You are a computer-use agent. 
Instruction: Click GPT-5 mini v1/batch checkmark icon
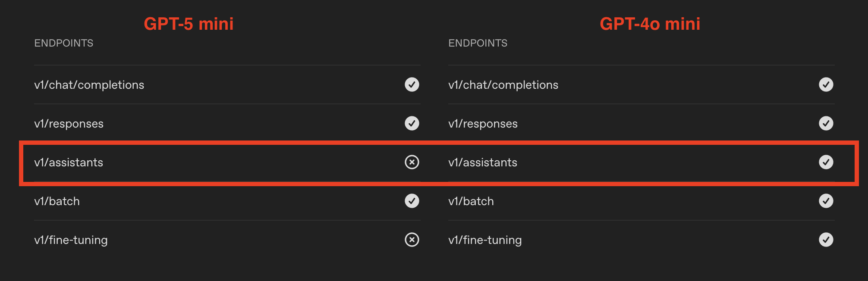pyautogui.click(x=412, y=201)
